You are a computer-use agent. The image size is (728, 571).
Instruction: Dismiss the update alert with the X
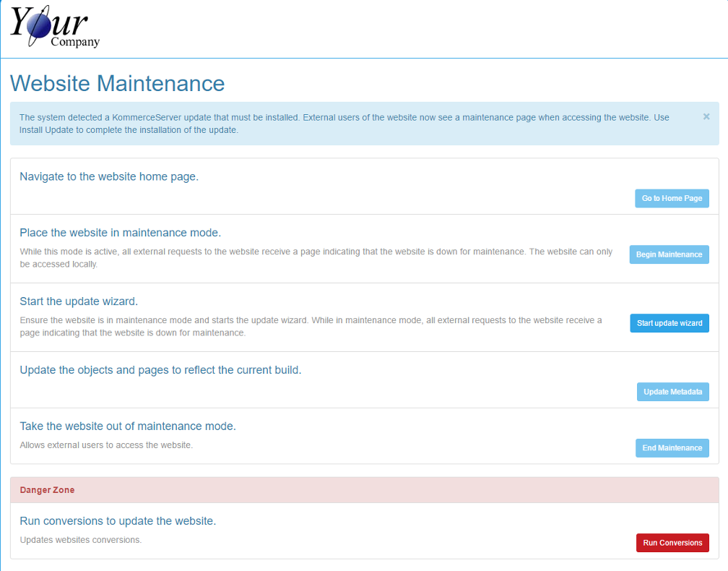(706, 116)
